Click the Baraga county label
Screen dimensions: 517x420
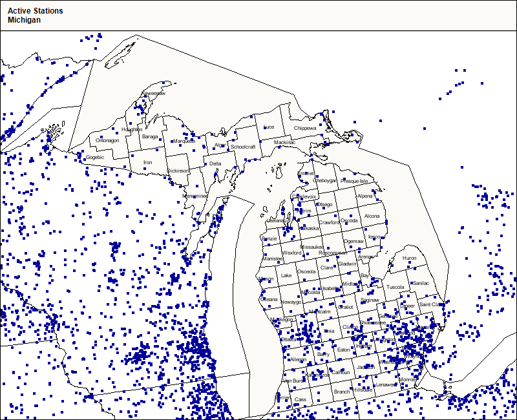point(150,137)
